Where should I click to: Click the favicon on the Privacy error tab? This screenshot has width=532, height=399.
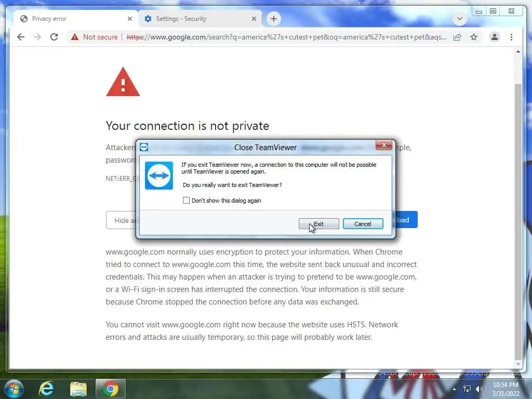point(24,19)
